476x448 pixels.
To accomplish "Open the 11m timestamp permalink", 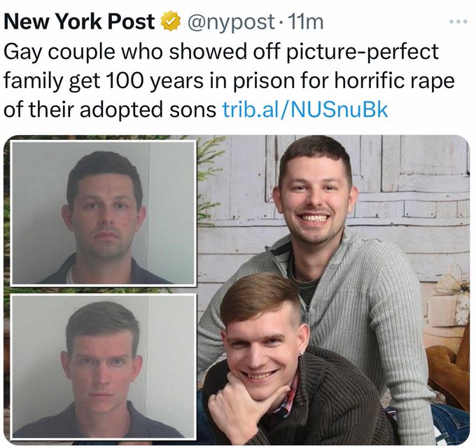I will pyautogui.click(x=304, y=22).
